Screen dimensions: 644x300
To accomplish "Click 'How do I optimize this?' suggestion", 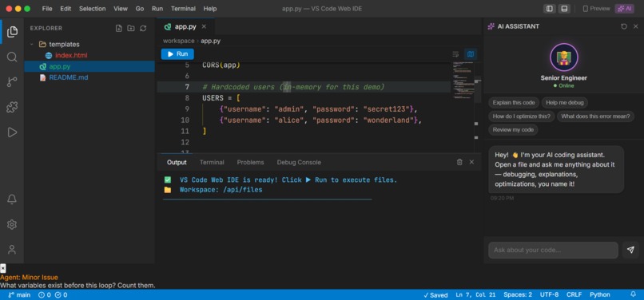I will 521,116.
